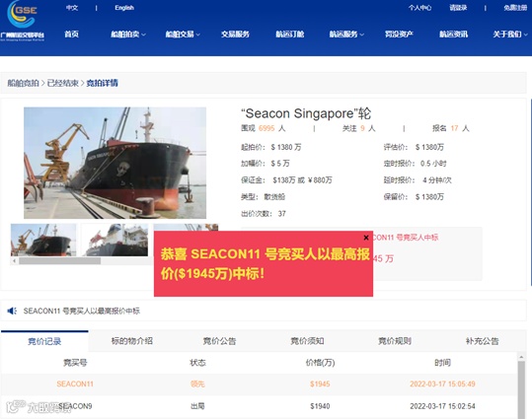Open the 补充公告 tab
Image resolution: width=532 pixels, height=419 pixels.
(482, 341)
